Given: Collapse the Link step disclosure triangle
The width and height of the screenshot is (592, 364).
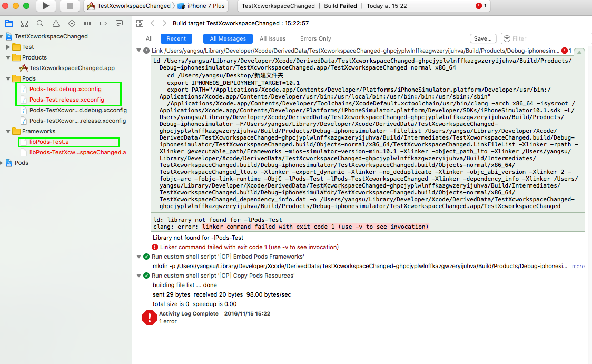Looking at the screenshot, I should coord(139,51).
